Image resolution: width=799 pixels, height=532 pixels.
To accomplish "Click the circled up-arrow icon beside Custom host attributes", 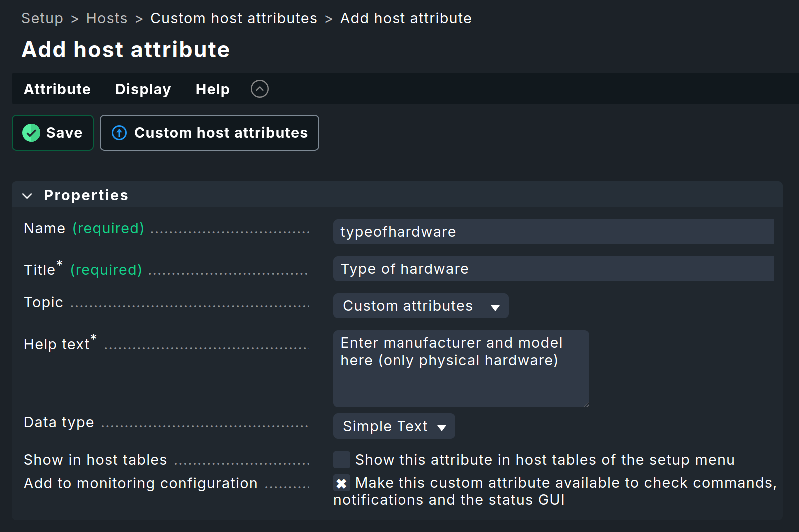I will 119,133.
